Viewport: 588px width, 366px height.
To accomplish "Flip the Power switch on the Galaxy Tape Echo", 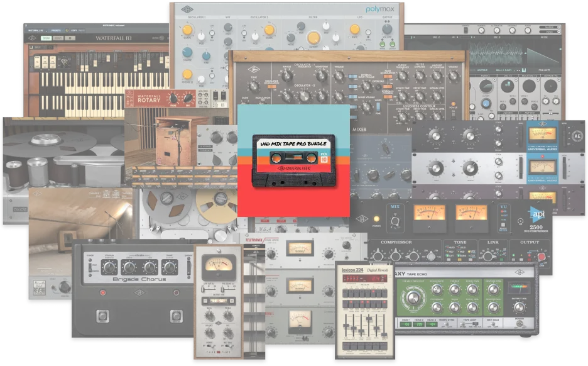I will (520, 324).
